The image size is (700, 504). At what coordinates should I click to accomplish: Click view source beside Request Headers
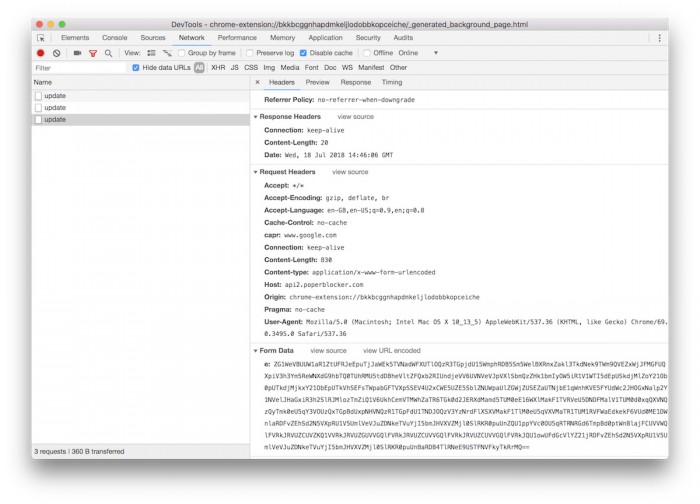[x=350, y=172]
